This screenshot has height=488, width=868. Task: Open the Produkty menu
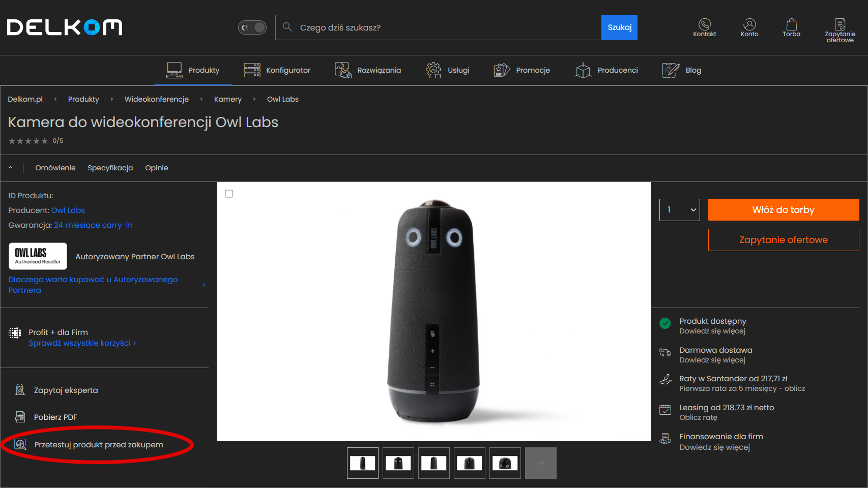point(193,70)
